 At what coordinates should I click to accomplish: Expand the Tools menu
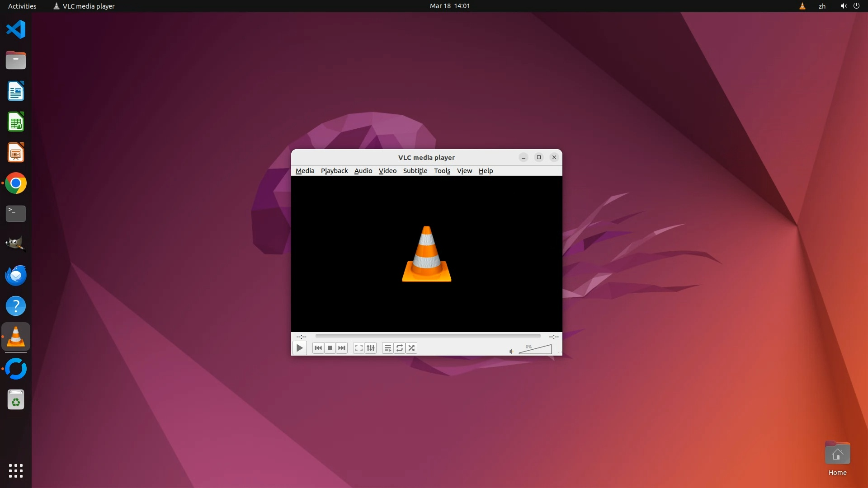pyautogui.click(x=442, y=171)
